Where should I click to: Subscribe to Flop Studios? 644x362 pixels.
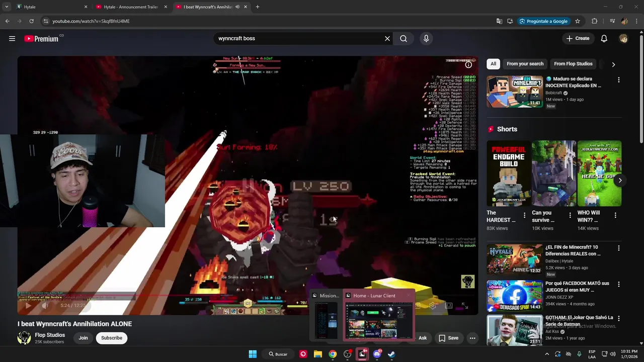112,338
